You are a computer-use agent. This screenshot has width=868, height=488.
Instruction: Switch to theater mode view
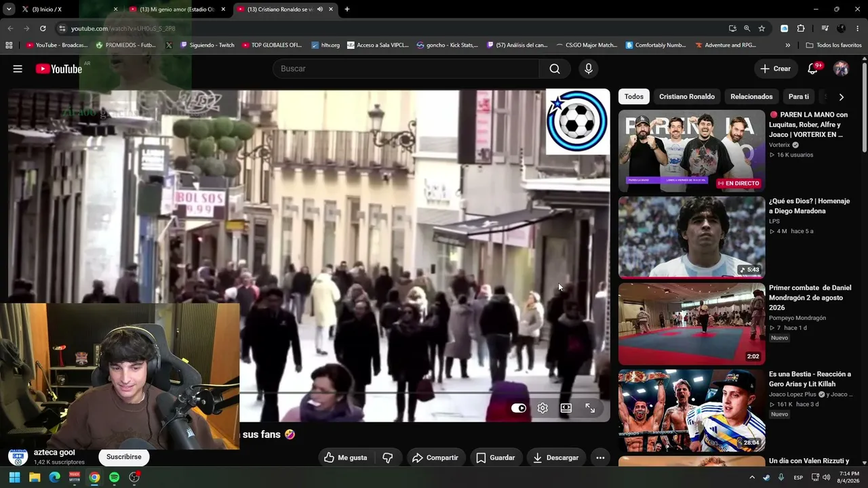(x=566, y=408)
